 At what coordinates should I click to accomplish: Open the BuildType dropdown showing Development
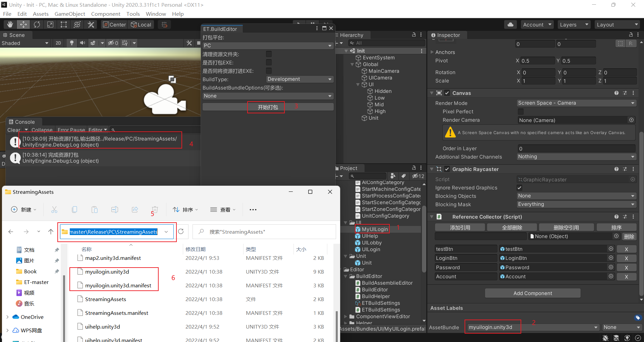coord(299,79)
